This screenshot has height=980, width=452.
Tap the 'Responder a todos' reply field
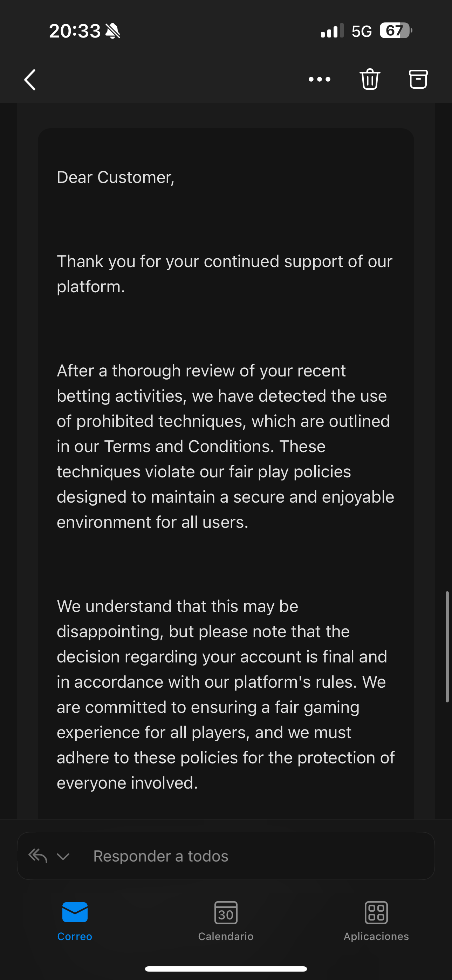pyautogui.click(x=255, y=856)
